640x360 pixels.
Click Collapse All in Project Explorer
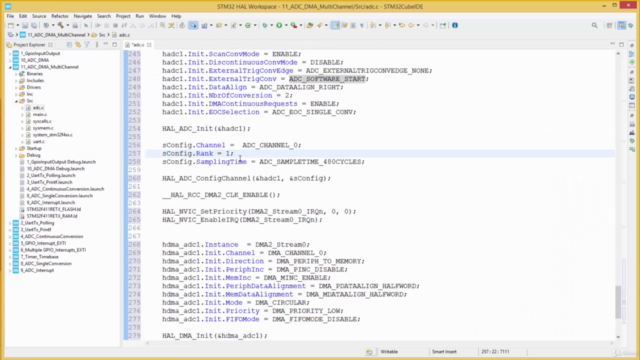[x=69, y=44]
